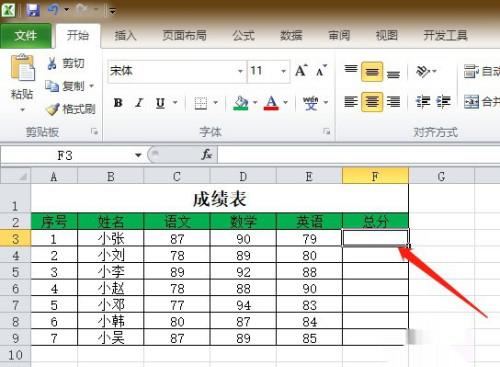Toggle Italic formatting
This screenshot has height=367, width=500.
pos(139,103)
